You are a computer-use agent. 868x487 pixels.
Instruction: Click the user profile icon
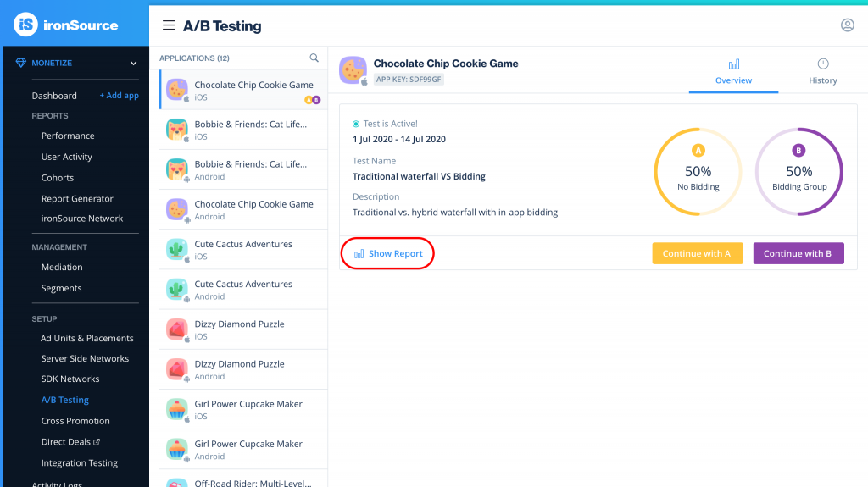[847, 25]
